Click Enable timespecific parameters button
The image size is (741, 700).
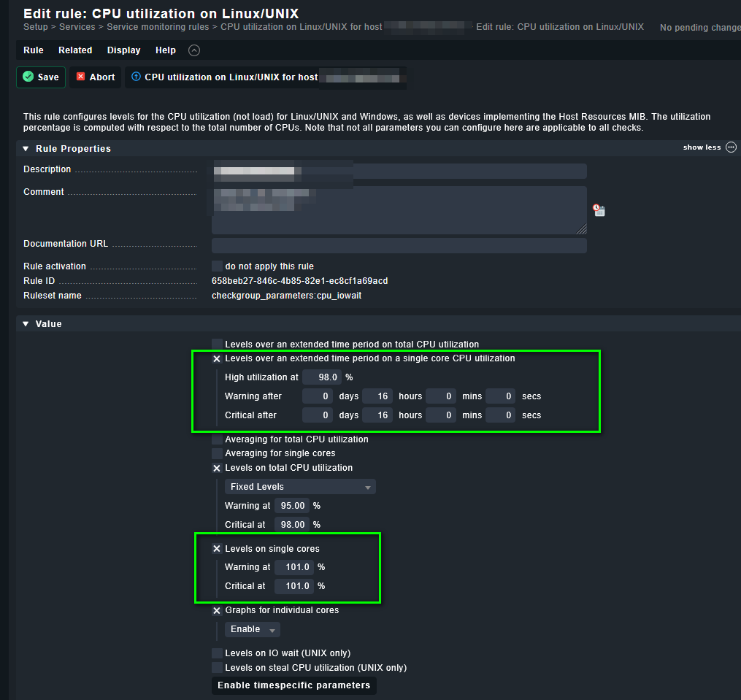(x=293, y=685)
